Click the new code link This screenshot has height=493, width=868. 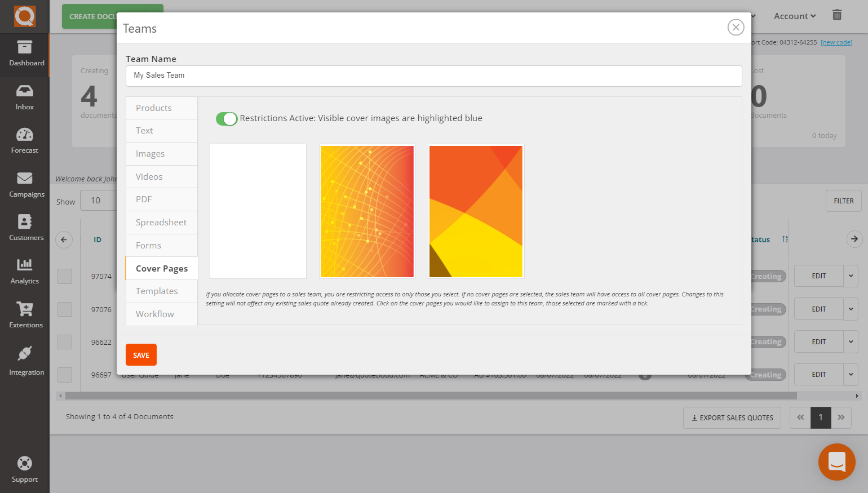coord(836,42)
